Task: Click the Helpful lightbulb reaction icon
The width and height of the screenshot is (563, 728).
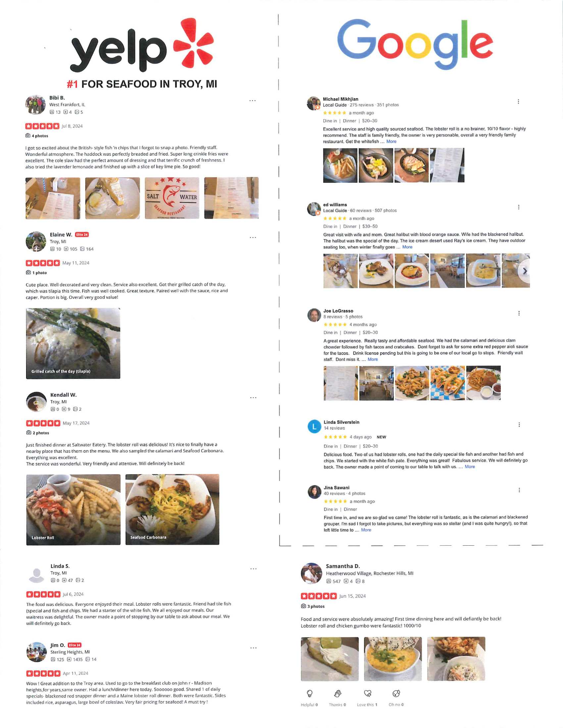Action: click(310, 693)
